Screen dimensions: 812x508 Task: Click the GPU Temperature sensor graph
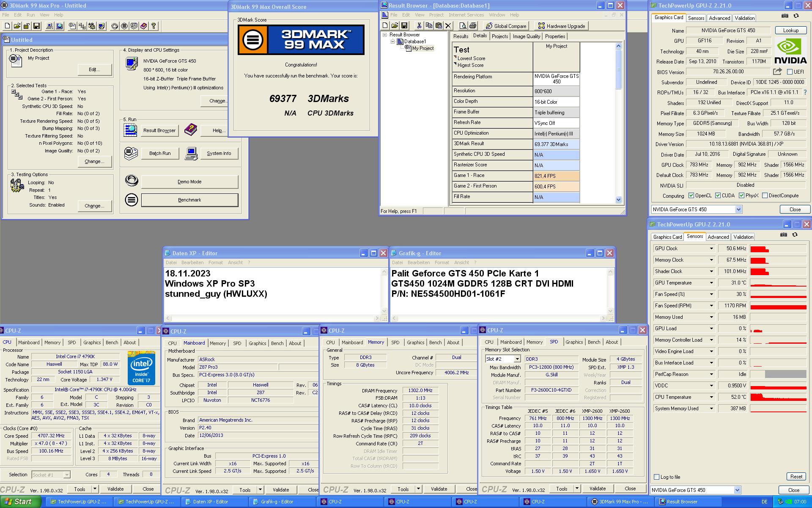point(778,283)
